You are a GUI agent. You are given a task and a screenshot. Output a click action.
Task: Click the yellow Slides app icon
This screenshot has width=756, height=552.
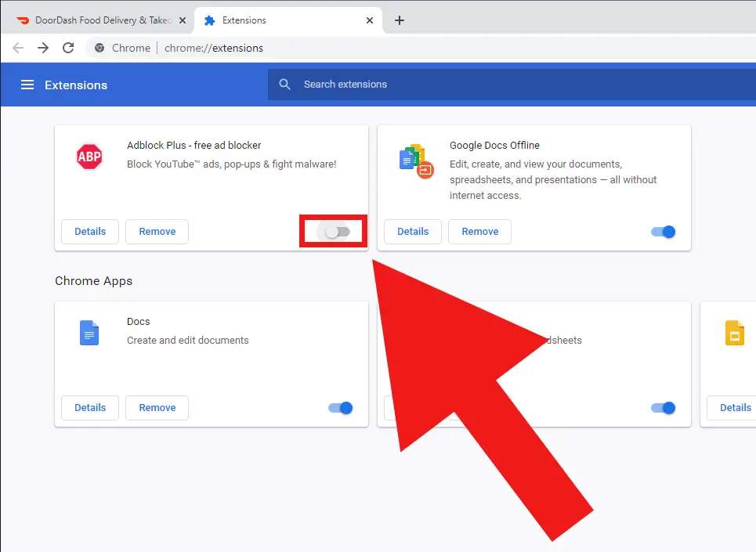[735, 333]
